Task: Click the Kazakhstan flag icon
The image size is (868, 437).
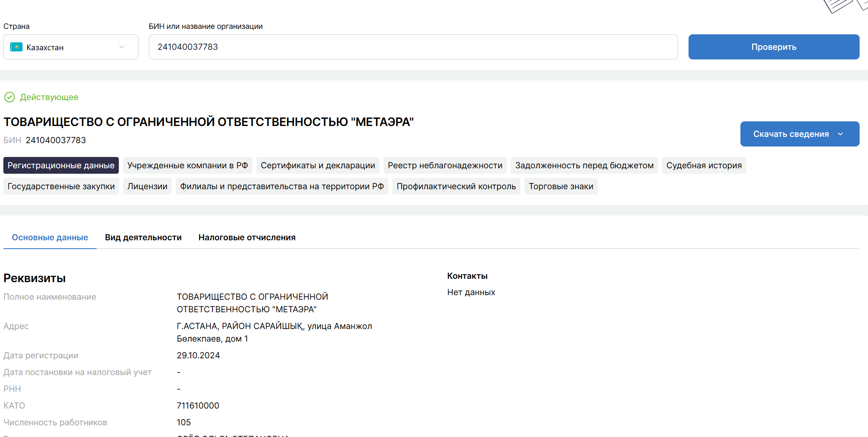Action: (16, 47)
